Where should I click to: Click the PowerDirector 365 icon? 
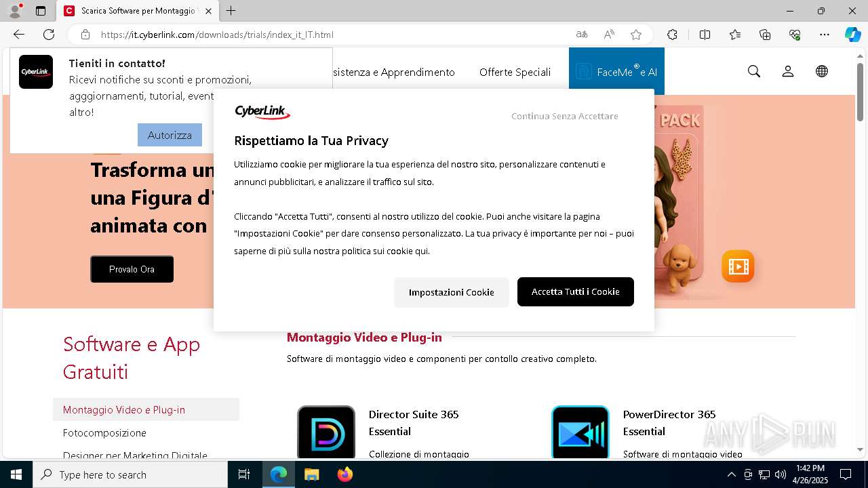(580, 432)
